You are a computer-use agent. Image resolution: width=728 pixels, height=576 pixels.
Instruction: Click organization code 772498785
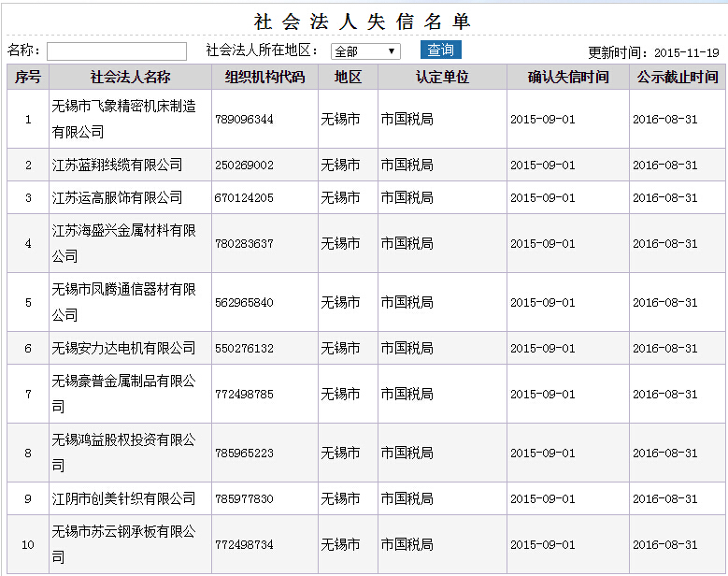(x=244, y=394)
